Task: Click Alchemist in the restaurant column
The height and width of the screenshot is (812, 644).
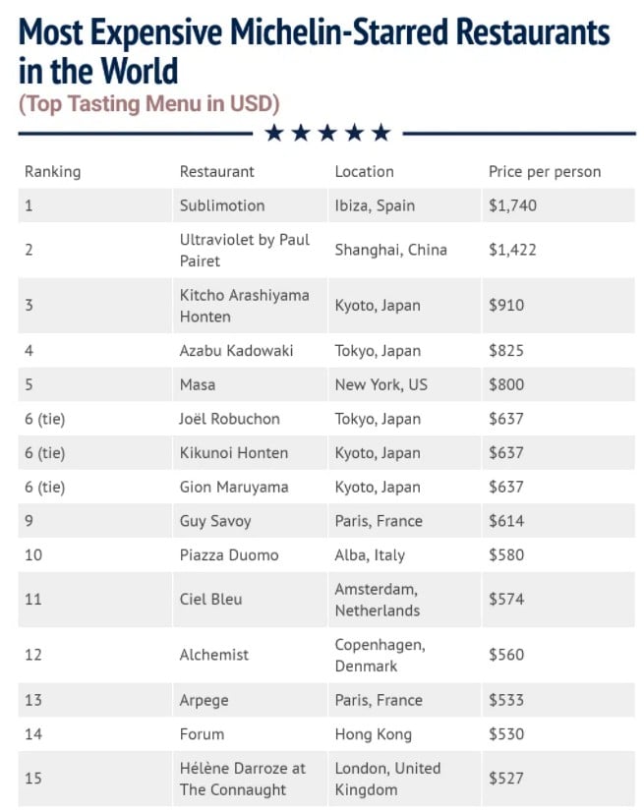Action: [213, 655]
